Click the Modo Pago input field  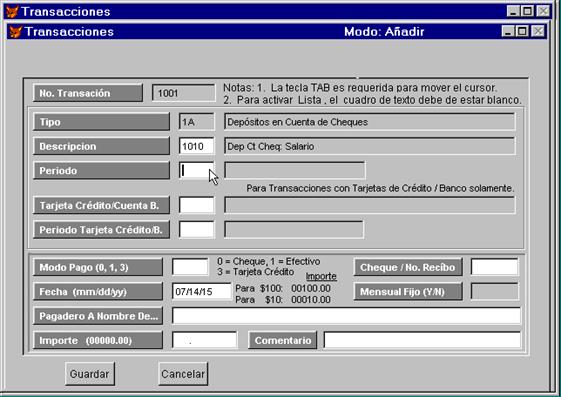(x=190, y=267)
